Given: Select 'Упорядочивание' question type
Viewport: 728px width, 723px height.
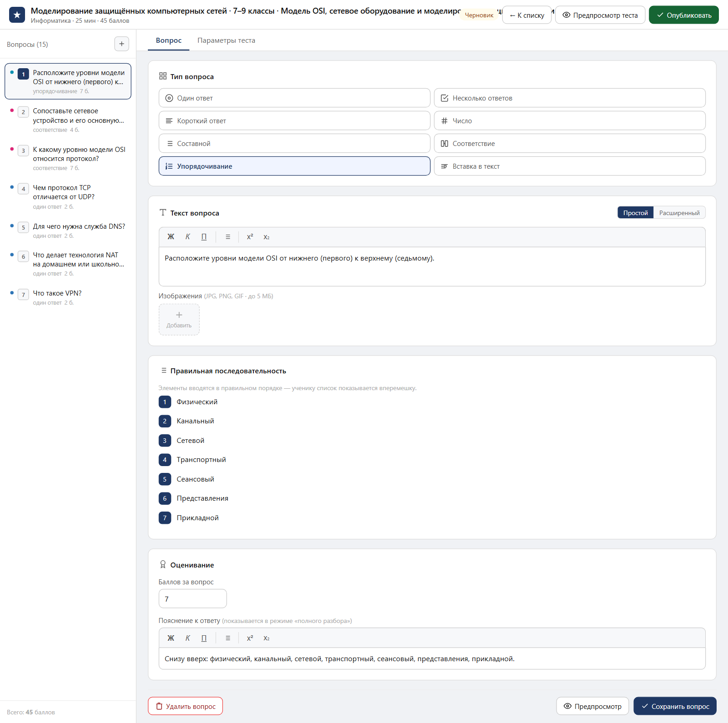Looking at the screenshot, I should tap(294, 166).
